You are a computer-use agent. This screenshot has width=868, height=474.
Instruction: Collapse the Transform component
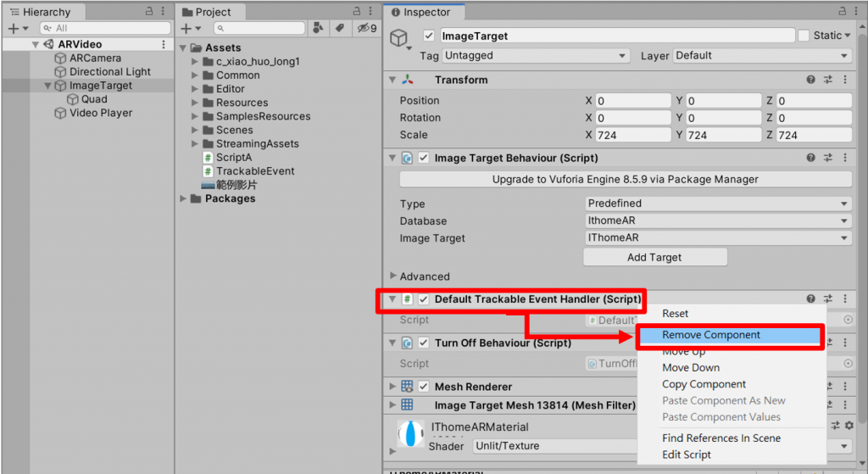pyautogui.click(x=392, y=80)
